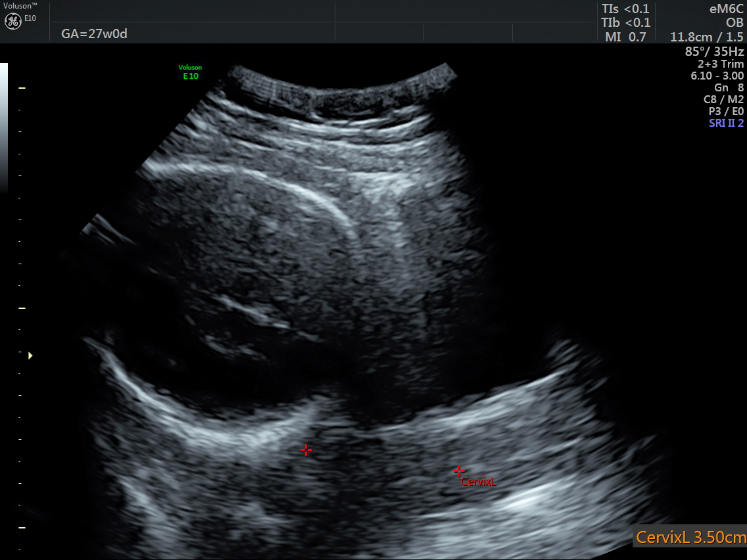Click the OB application preset label
The height and width of the screenshot is (560, 747).
click(734, 23)
